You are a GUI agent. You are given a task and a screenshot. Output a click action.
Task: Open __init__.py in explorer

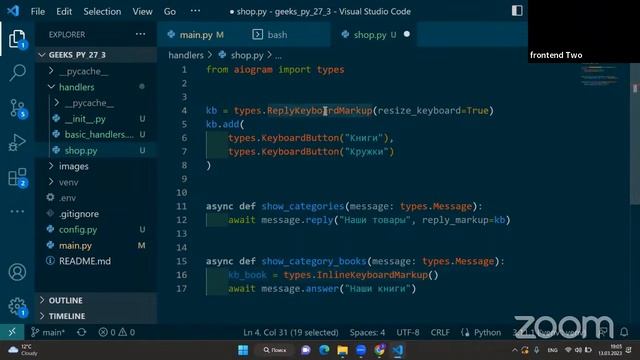pos(85,119)
